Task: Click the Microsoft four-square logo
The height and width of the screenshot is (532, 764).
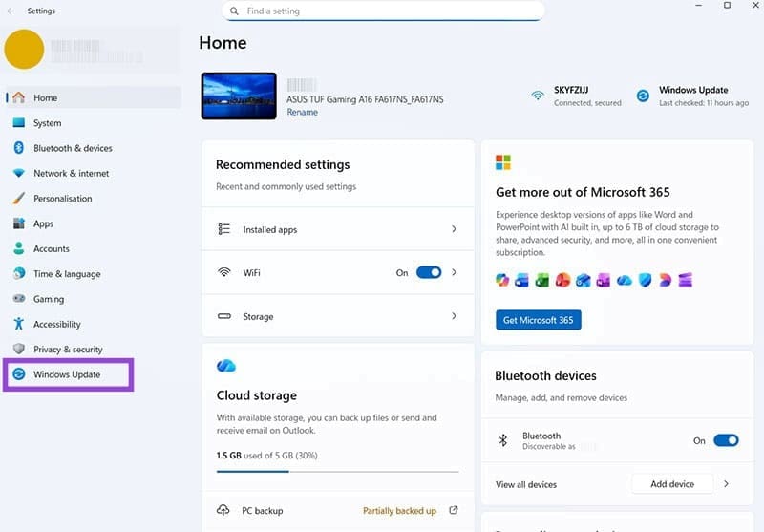Action: click(503, 162)
